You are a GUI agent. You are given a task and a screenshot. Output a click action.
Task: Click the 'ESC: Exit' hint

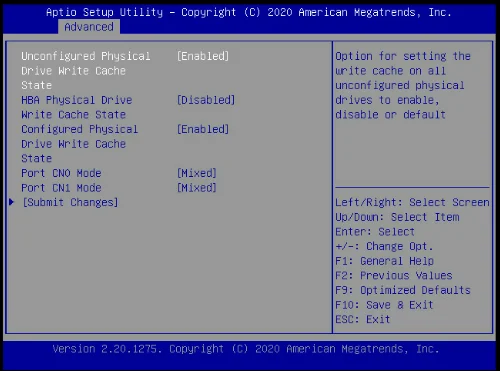363,320
